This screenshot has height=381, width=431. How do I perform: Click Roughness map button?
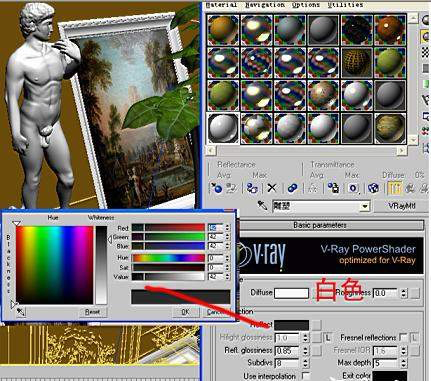point(415,293)
